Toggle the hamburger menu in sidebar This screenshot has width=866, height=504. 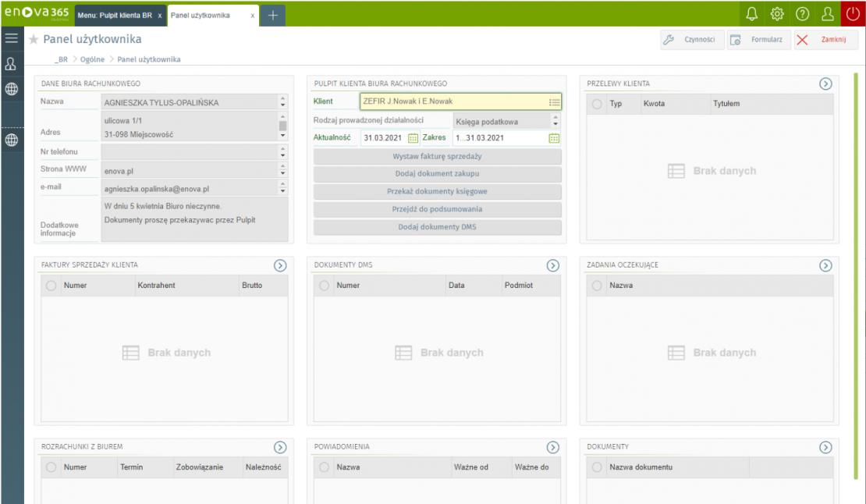click(12, 37)
